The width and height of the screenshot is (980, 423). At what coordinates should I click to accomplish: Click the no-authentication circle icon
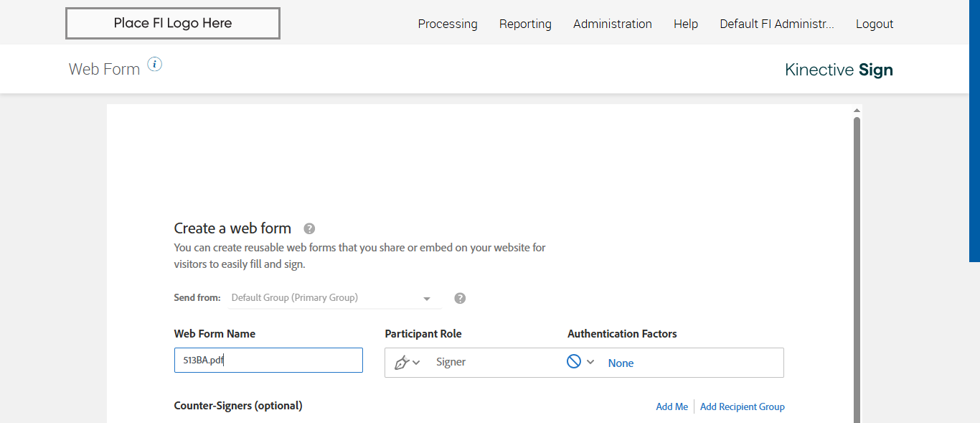click(574, 362)
